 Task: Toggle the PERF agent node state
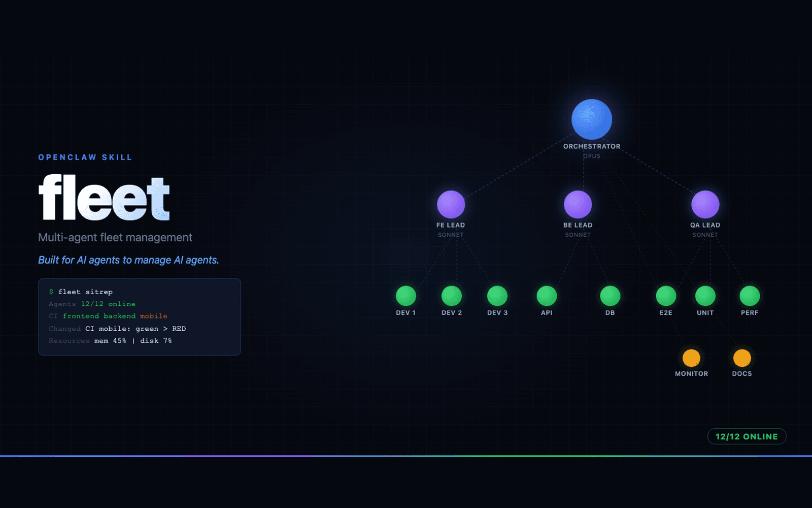click(x=749, y=295)
